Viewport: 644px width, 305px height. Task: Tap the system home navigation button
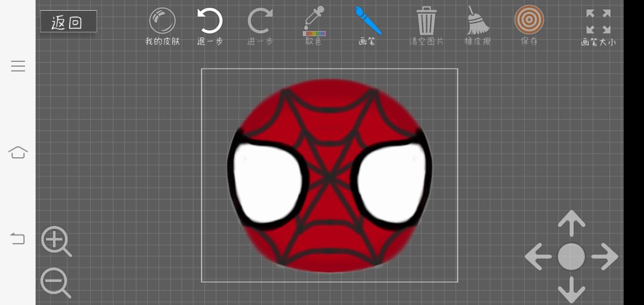[x=18, y=152]
